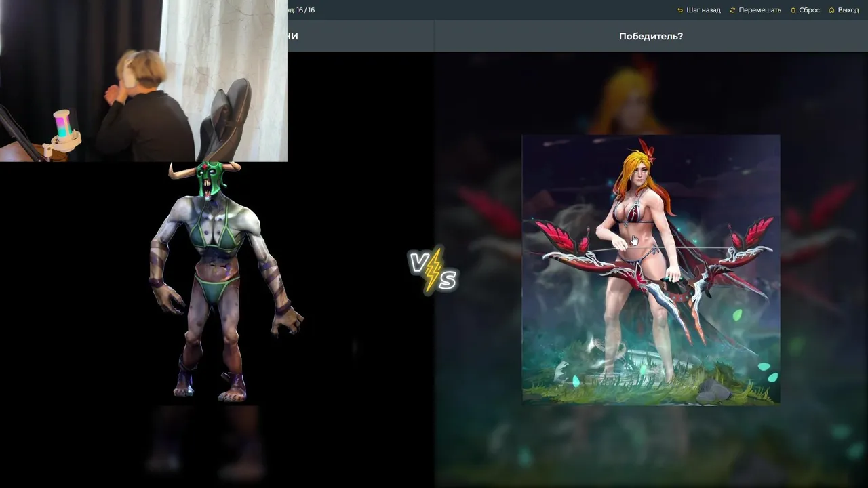Exit via the Выход button
868x488 pixels.
(844, 10)
